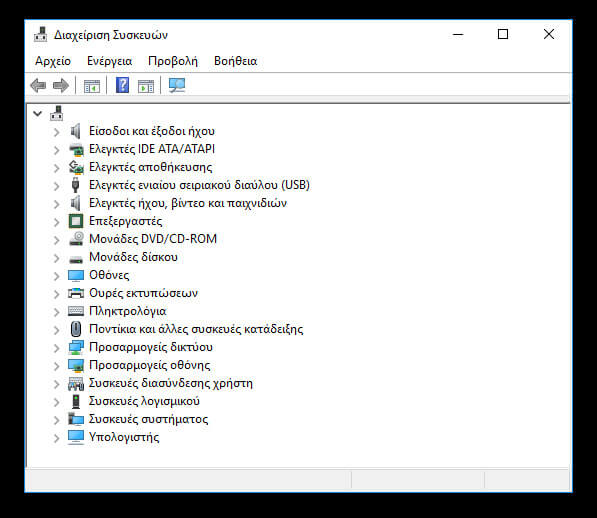The image size is (597, 518).
Task: Open the Ενέργεια menu
Action: click(x=110, y=61)
